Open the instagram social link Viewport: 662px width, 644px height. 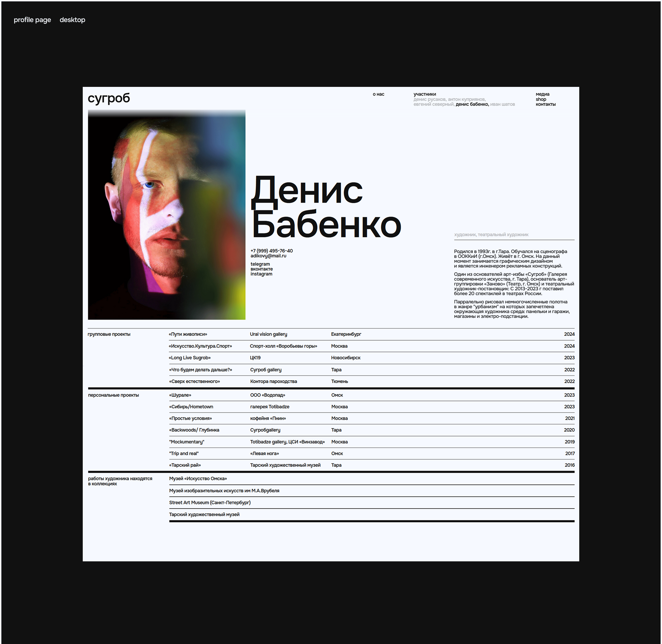[x=261, y=274]
